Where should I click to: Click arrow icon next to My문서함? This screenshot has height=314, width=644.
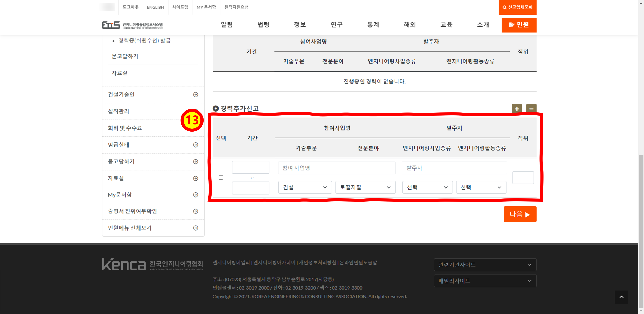196,195
